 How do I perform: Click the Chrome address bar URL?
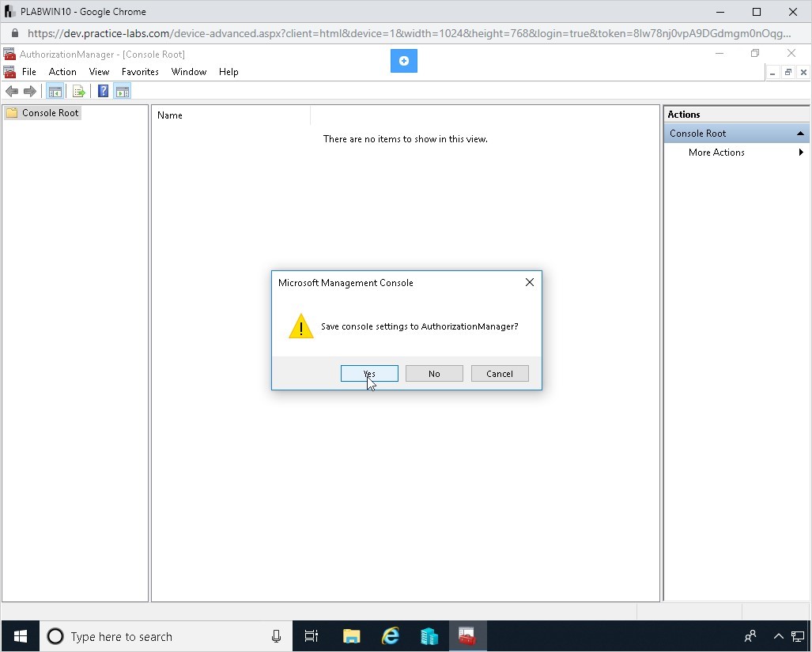click(409, 34)
